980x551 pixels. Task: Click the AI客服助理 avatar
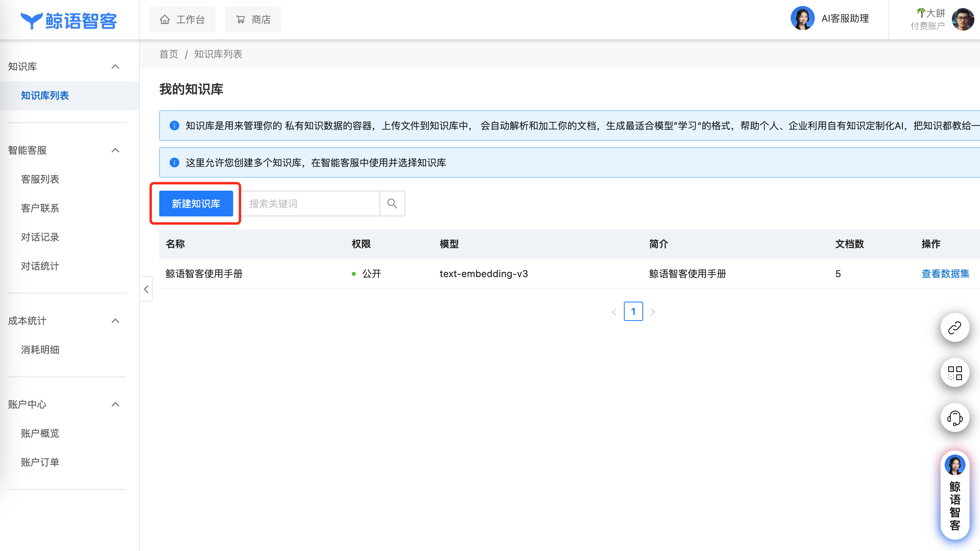pyautogui.click(x=802, y=18)
